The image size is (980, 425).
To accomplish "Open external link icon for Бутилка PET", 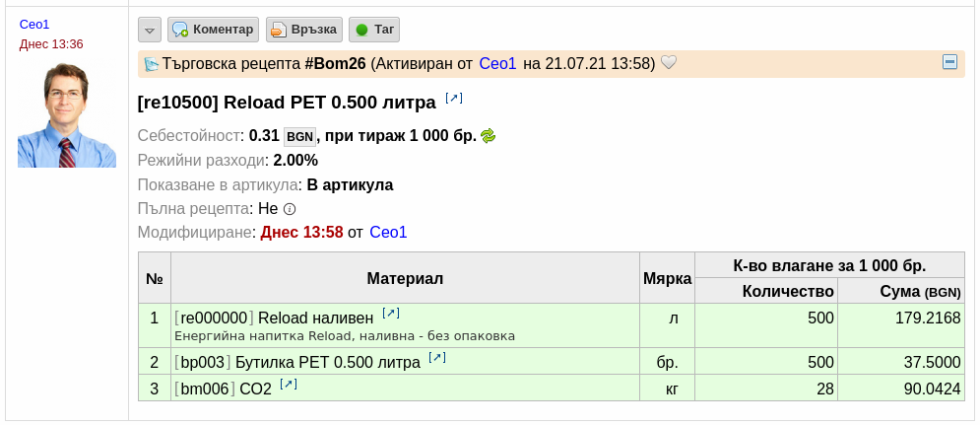I will 437,357.
